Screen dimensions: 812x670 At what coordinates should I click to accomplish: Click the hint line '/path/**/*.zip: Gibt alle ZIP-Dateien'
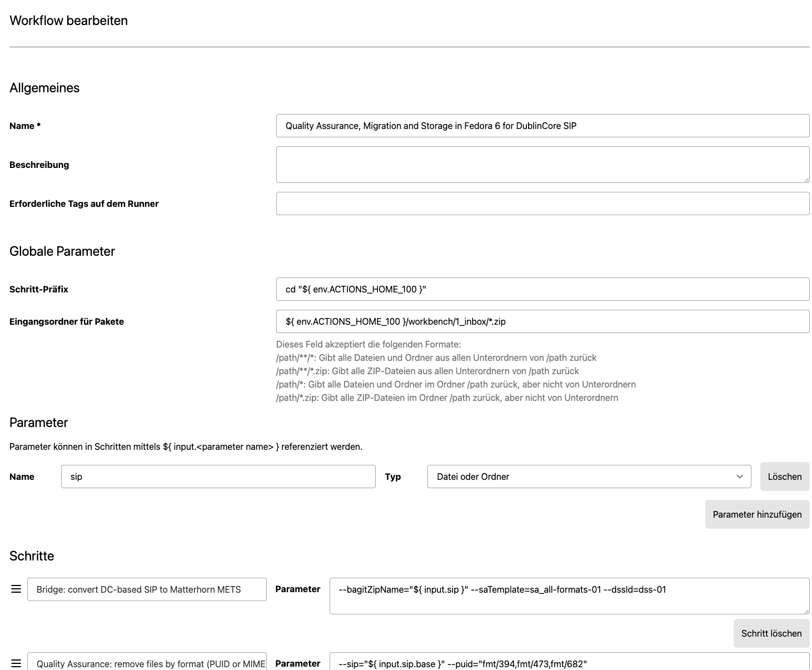click(427, 371)
